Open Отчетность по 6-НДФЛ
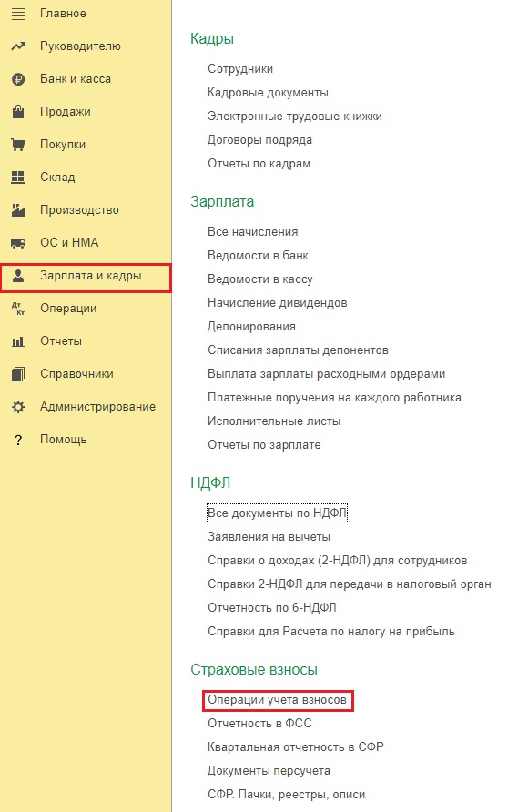 pos(272,607)
